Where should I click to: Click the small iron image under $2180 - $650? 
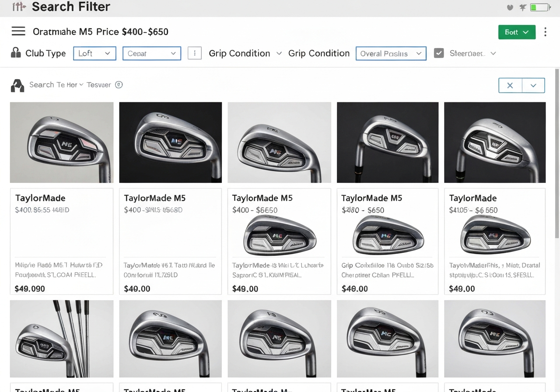pos(388,236)
